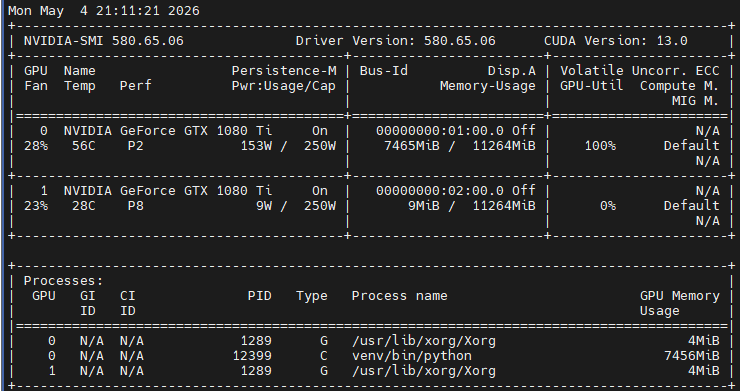Image resolution: width=740 pixels, height=391 pixels.
Task: Click the GPU Memory column header
Action: tap(680, 296)
